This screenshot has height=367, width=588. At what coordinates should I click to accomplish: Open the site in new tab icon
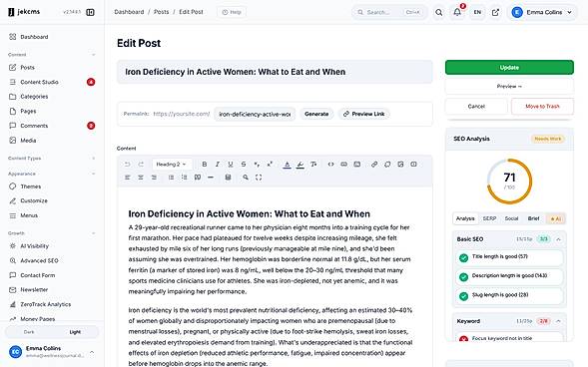coord(495,12)
